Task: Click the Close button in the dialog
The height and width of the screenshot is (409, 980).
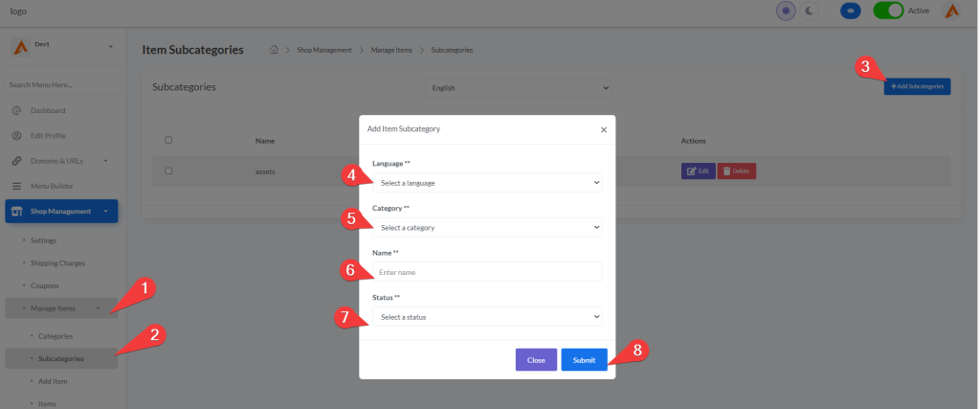Action: (x=536, y=360)
